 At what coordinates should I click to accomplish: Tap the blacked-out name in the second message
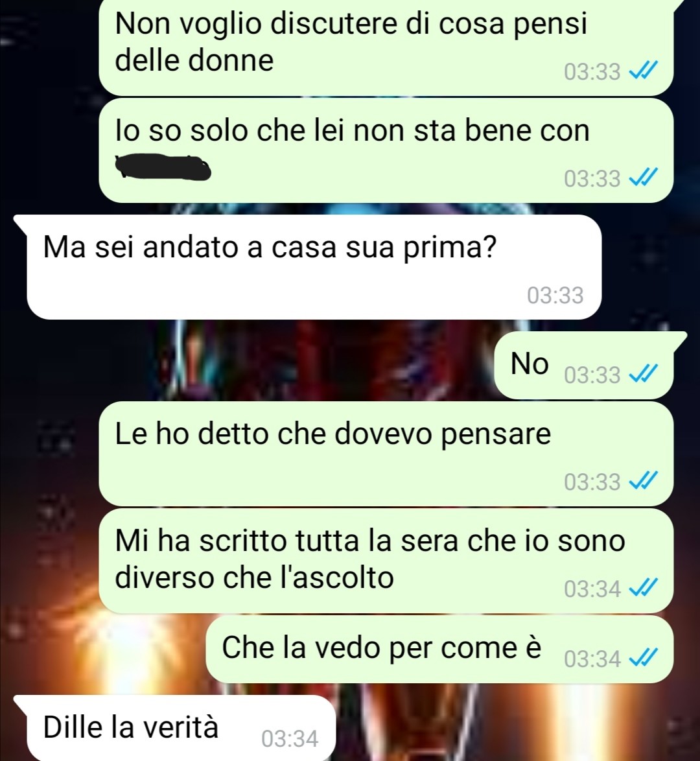[163, 167]
